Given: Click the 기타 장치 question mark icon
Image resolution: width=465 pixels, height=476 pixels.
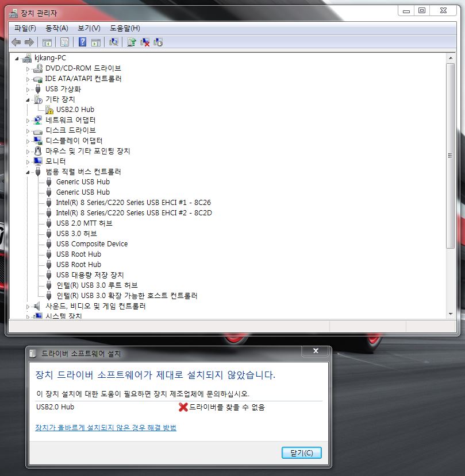Looking at the screenshot, I should click(38, 99).
